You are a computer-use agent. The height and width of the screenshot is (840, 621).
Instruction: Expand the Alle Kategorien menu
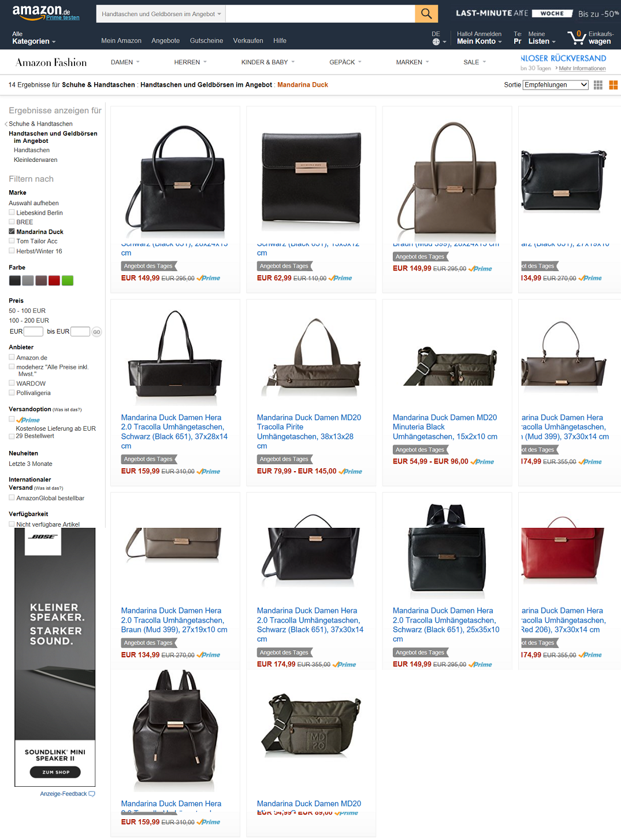pos(34,38)
